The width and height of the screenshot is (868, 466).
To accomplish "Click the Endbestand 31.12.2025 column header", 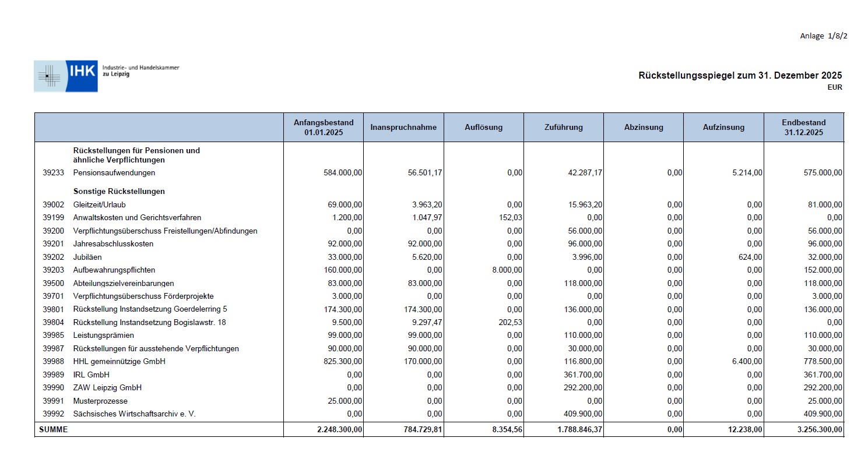I will pos(804,127).
